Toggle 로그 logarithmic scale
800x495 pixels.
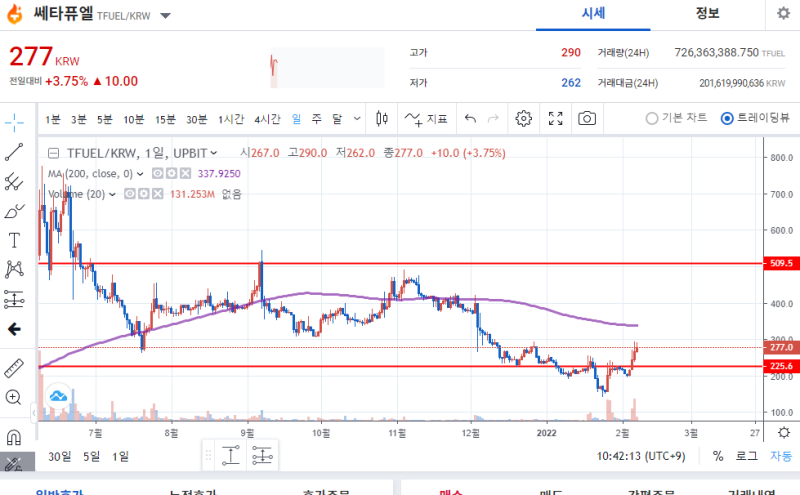coord(747,456)
